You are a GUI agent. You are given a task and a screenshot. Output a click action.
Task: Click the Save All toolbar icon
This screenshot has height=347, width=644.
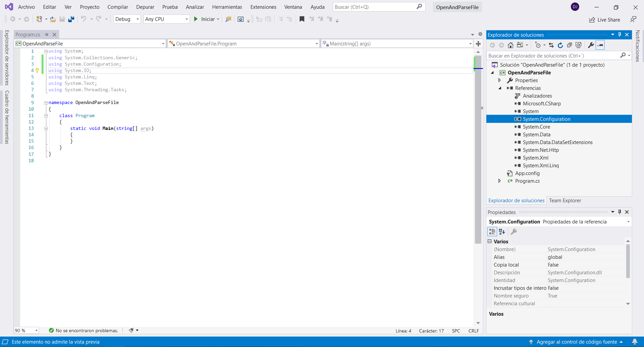(x=71, y=19)
